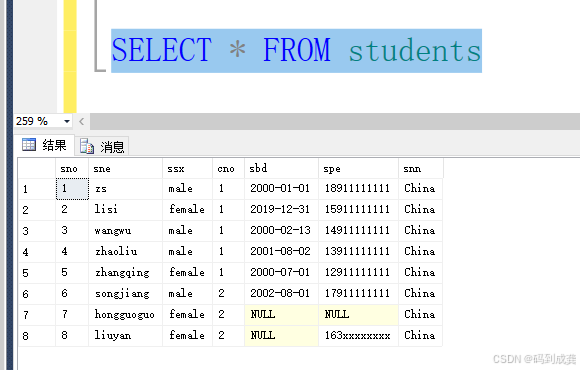Select the sbd column header

click(x=281, y=169)
